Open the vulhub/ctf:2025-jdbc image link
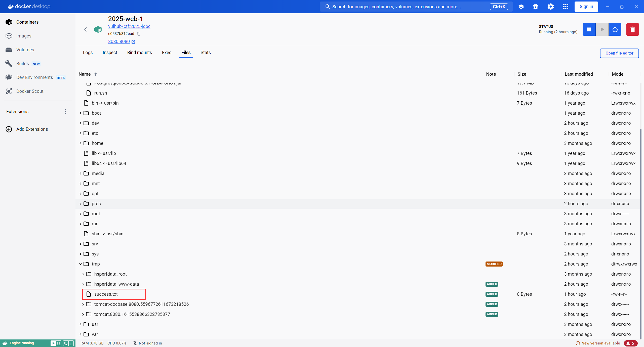The image size is (644, 347). pos(129,26)
